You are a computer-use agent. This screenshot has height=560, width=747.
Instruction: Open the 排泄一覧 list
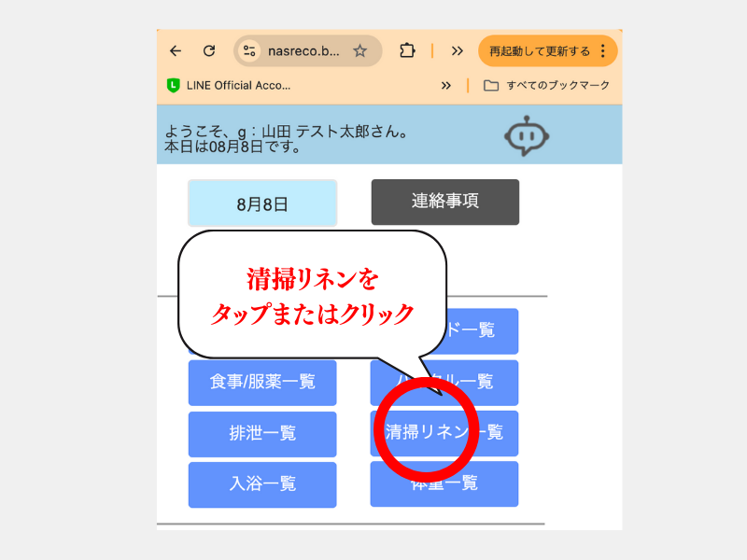click(x=262, y=433)
